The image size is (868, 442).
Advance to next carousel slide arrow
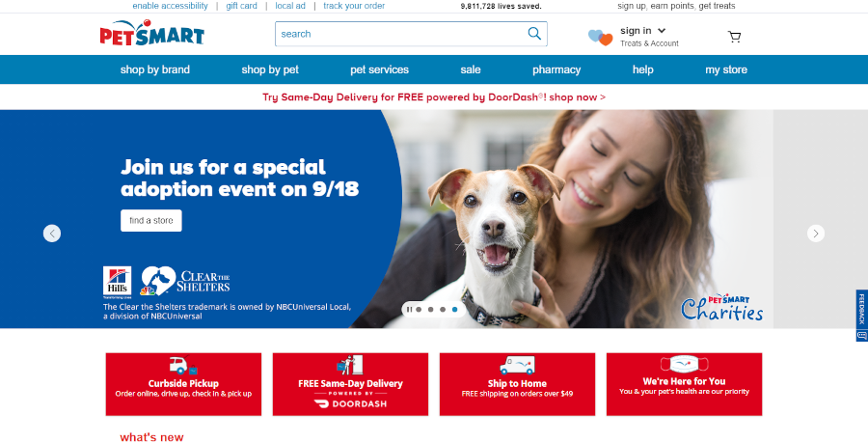point(815,234)
